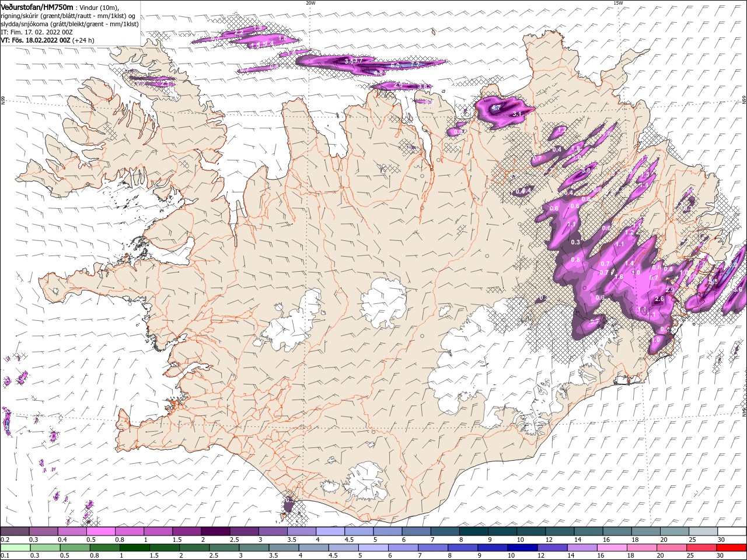Image resolution: width=747 pixels, height=560 pixels.
Task: Click snow legend swatch between 0.2 and 0.3
Action: tap(15, 531)
